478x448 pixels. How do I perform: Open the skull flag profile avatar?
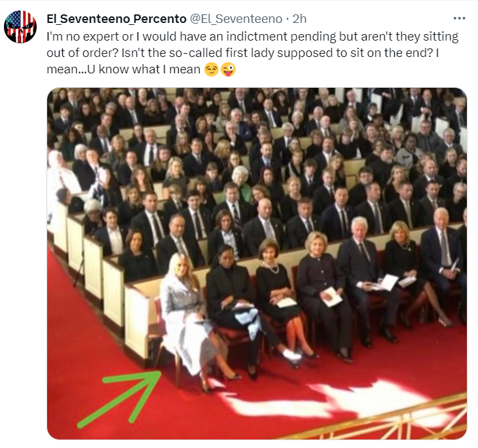click(x=20, y=26)
